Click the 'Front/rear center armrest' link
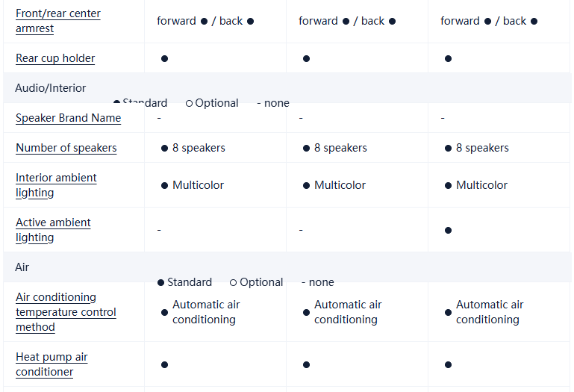574x392 pixels. pos(57,21)
